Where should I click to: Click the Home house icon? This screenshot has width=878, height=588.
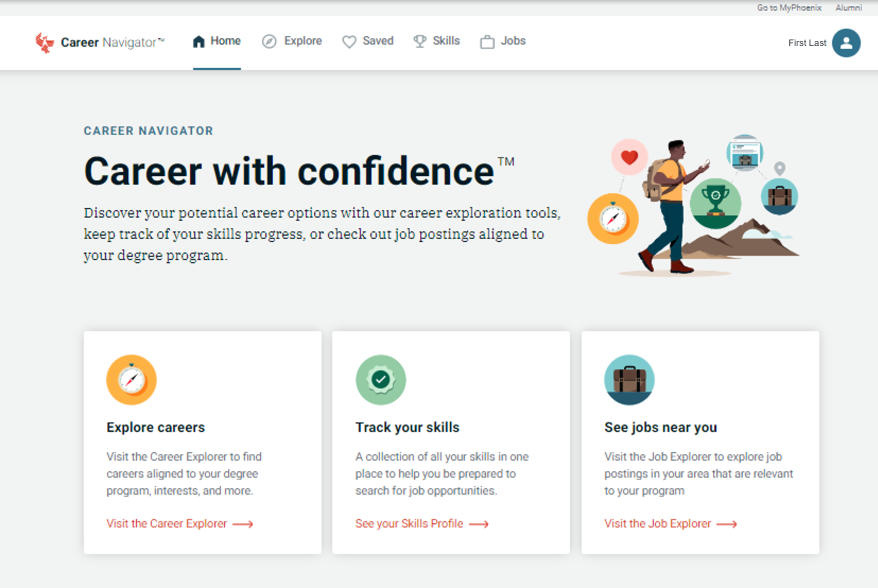[198, 41]
